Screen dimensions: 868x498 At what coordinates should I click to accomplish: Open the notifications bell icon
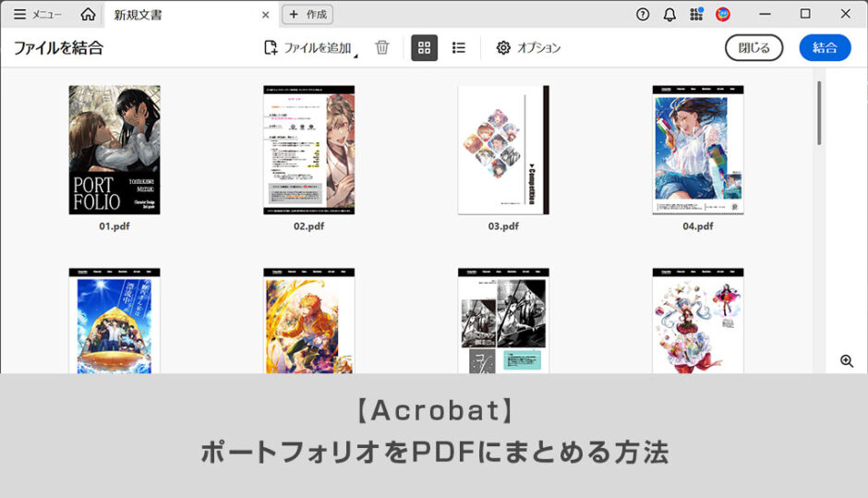point(669,14)
